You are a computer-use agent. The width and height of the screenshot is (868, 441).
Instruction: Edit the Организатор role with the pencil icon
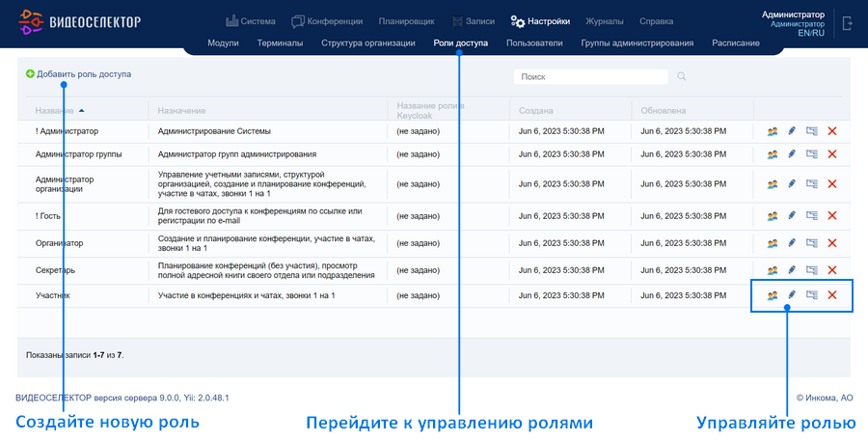coord(792,242)
